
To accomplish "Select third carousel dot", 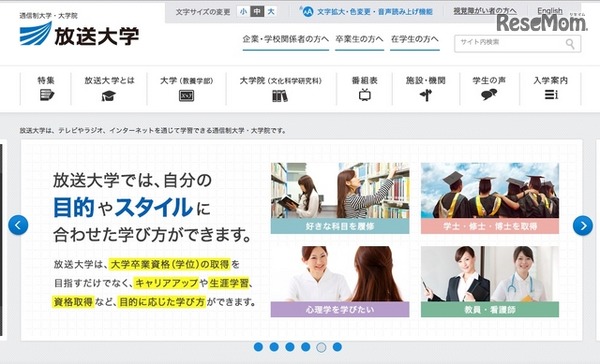I will coord(290,347).
